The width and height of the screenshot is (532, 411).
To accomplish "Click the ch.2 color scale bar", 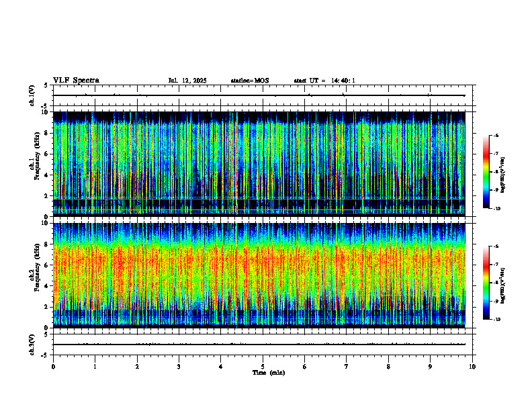I will [x=486, y=283].
